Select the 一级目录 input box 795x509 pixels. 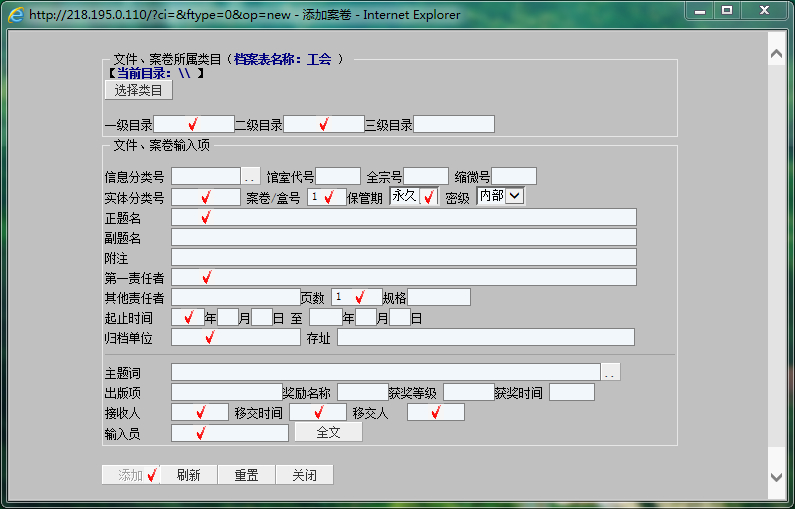(193, 125)
